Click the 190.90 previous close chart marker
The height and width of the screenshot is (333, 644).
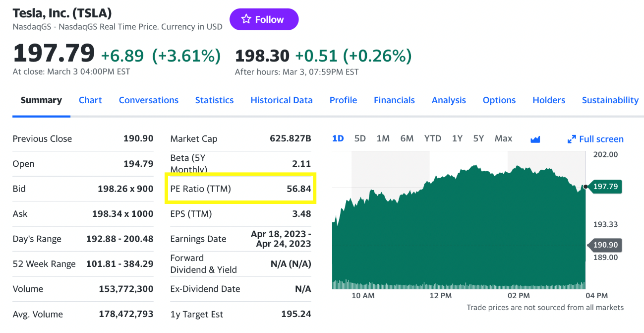(x=605, y=245)
